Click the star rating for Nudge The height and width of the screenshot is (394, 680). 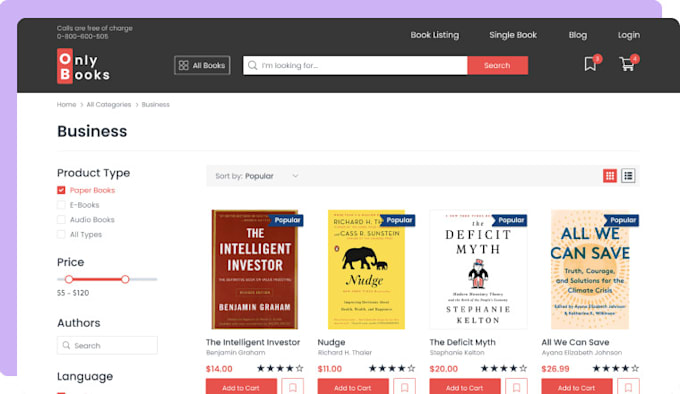[392, 369]
